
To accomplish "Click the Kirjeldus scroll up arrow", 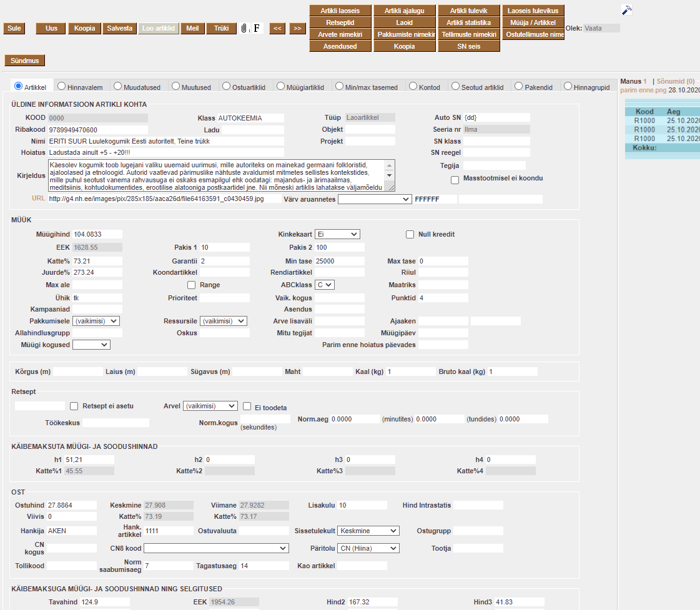I will click(x=389, y=165).
